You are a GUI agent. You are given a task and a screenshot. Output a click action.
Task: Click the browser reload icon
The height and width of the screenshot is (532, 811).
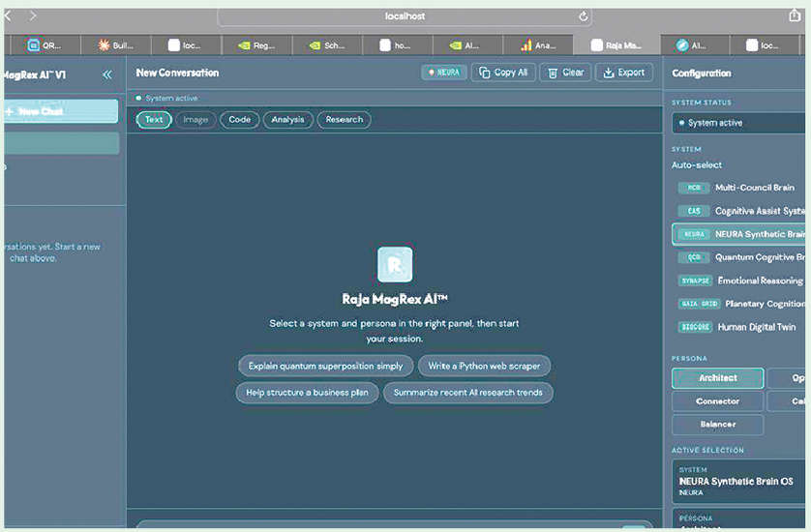point(584,16)
